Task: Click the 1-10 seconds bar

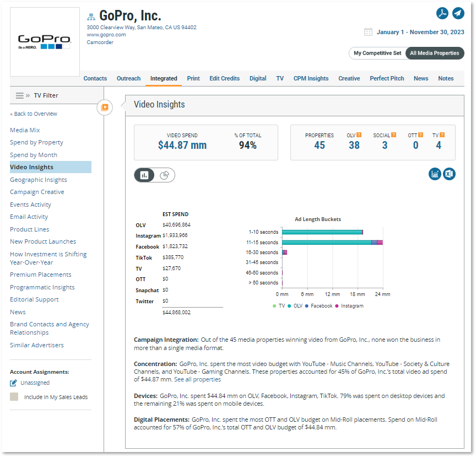Action: coord(322,232)
